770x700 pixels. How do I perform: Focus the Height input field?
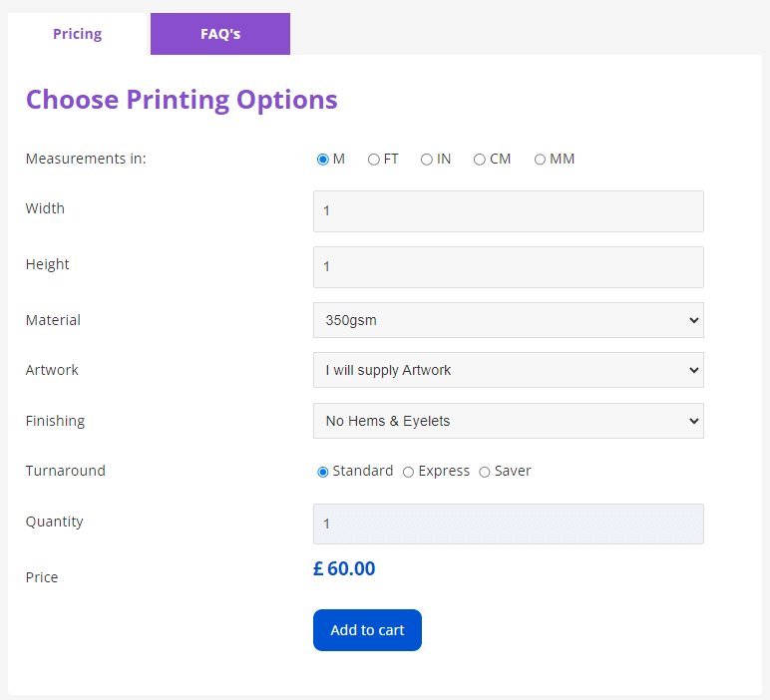coord(508,267)
